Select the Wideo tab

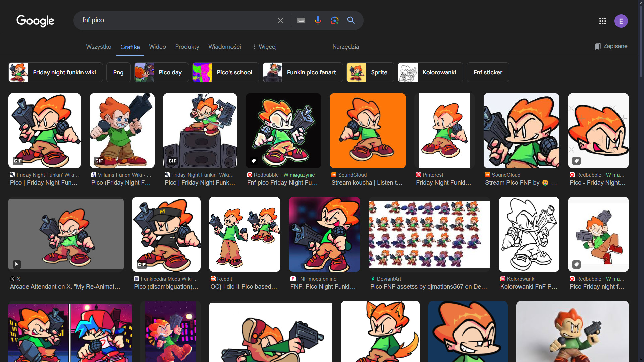158,47
